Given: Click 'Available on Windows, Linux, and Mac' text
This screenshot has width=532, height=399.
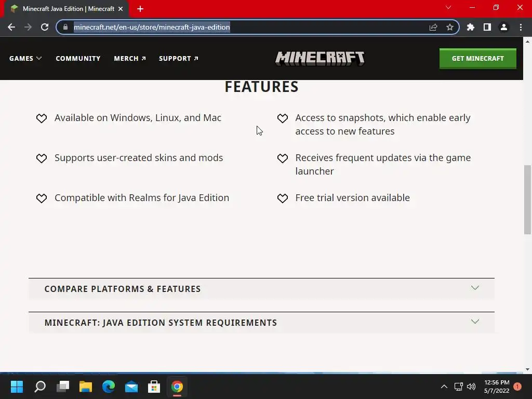Looking at the screenshot, I should (x=138, y=118).
